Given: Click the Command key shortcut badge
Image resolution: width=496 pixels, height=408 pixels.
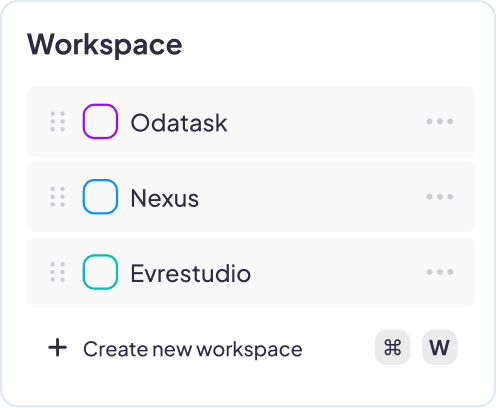Looking at the screenshot, I should click(x=393, y=347).
